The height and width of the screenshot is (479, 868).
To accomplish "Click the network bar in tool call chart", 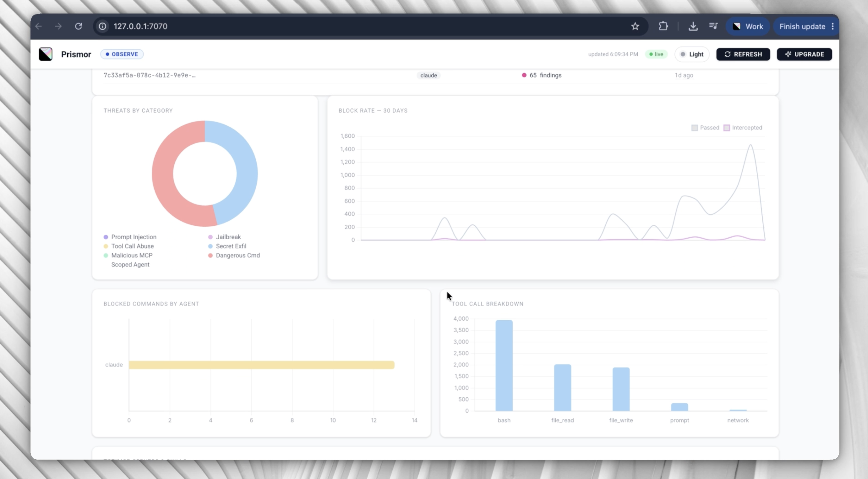I will (x=738, y=410).
